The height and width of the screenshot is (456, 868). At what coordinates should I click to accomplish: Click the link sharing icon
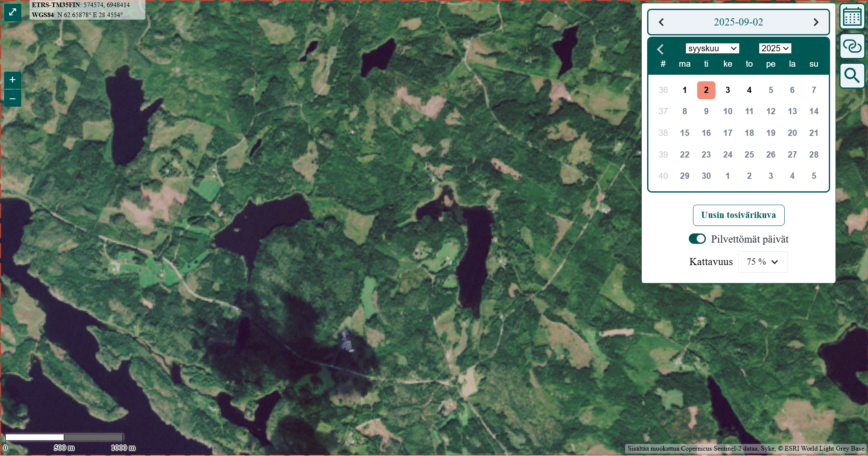(852, 46)
